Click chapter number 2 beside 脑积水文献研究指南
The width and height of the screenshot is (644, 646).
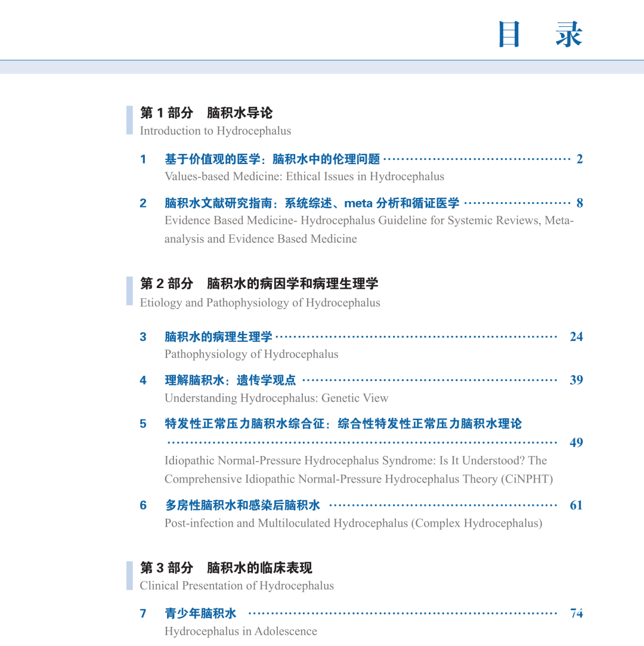(143, 203)
